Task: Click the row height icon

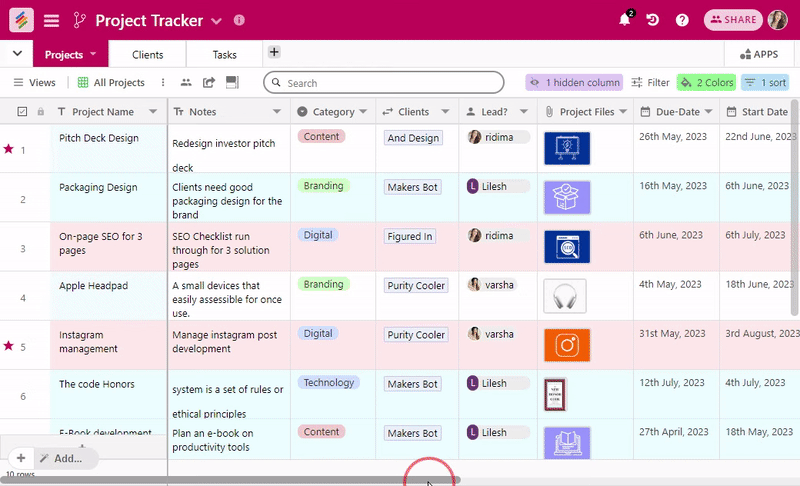Action: (x=232, y=82)
